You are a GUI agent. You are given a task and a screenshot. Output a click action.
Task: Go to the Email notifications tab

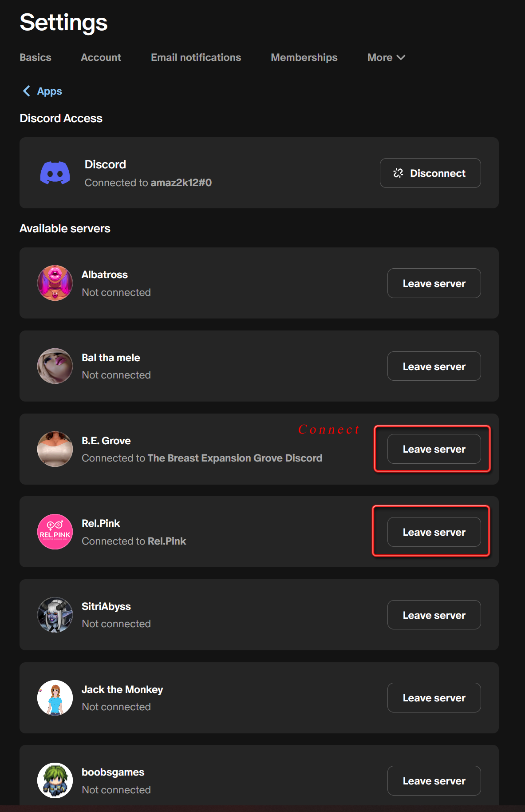tap(196, 57)
